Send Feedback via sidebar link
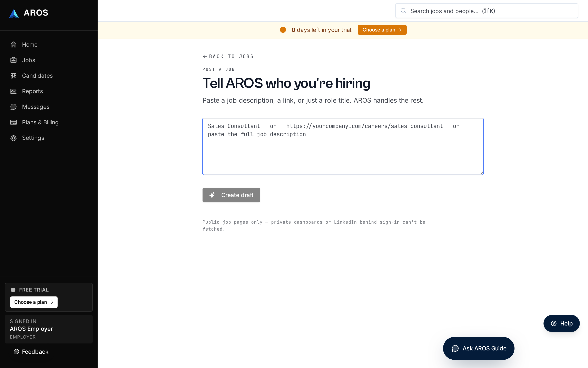This screenshot has height=368, width=588. 31,352
